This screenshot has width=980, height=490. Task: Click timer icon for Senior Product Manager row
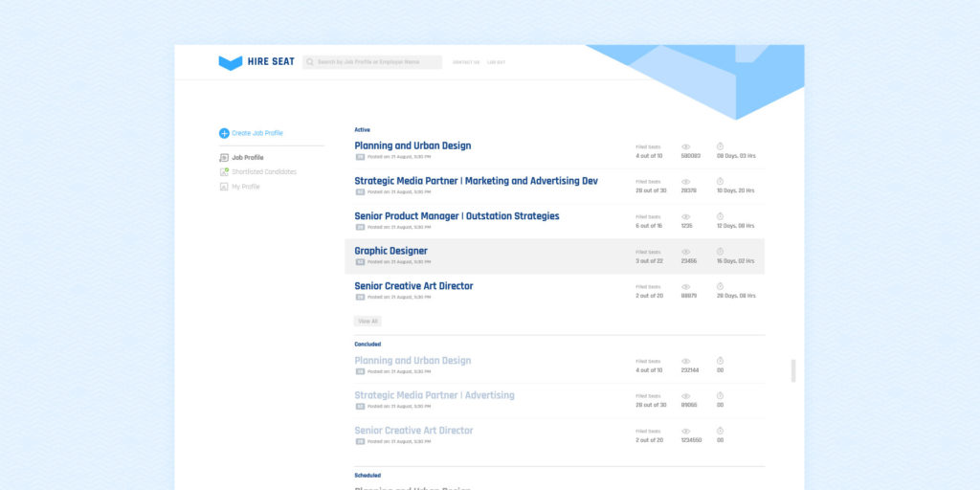tap(720, 216)
